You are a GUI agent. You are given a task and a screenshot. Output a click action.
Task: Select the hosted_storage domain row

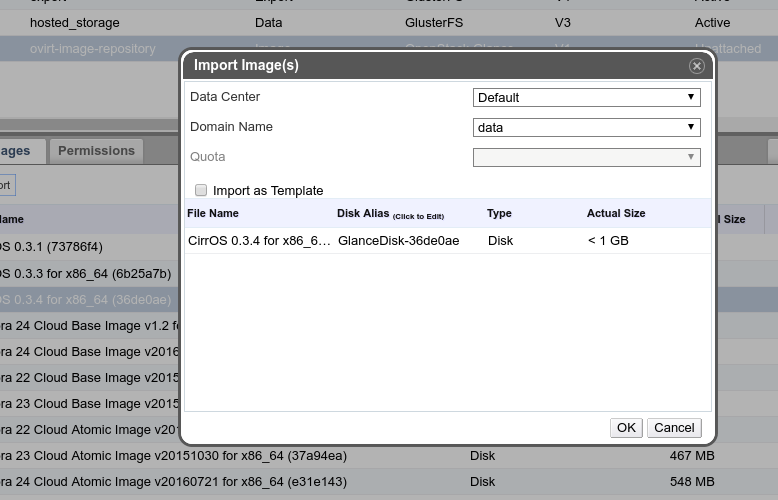tap(74, 22)
